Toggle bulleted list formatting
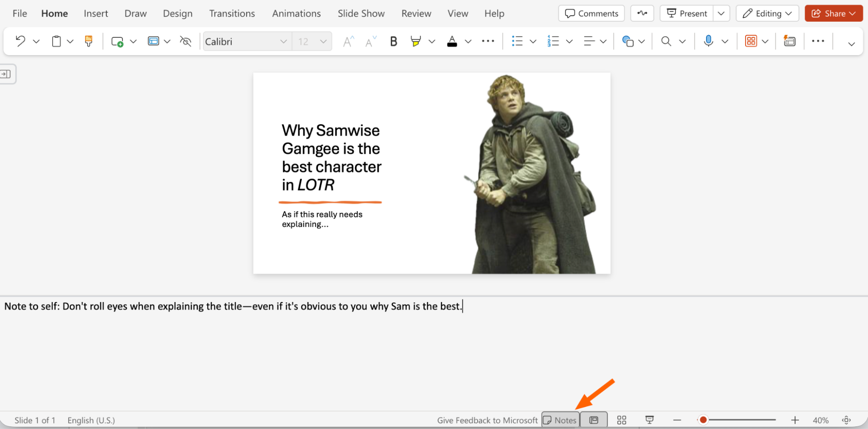The height and width of the screenshot is (429, 868). [517, 41]
